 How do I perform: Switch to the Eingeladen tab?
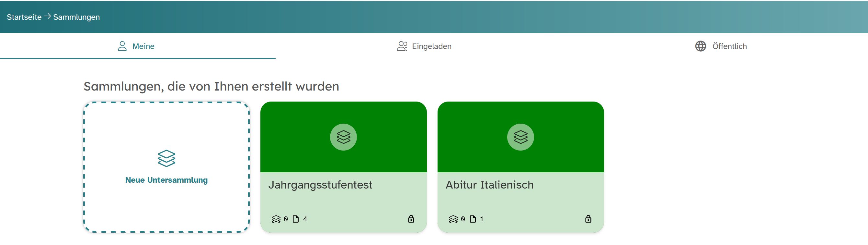(x=431, y=46)
